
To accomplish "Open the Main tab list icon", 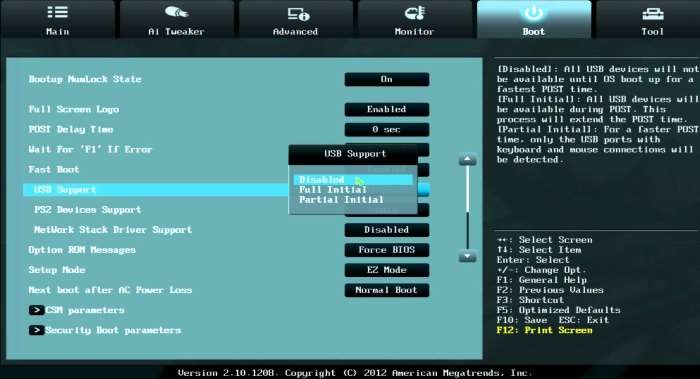I will tap(58, 12).
